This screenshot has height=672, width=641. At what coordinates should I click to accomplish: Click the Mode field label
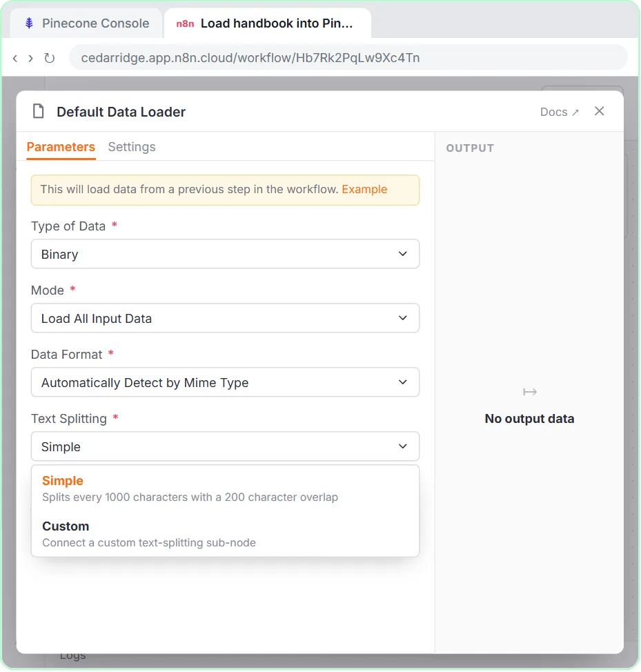click(47, 290)
